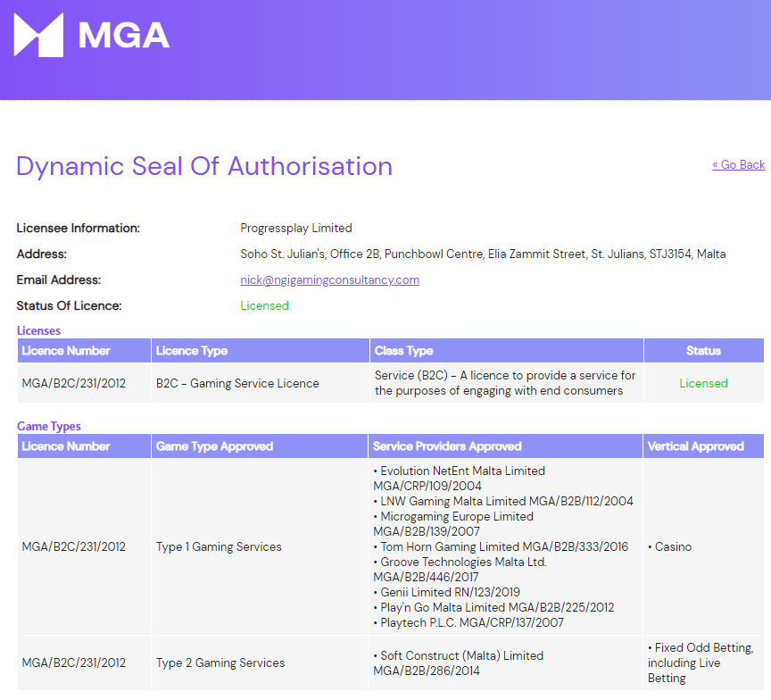771x700 pixels.
Task: Click Play'n Go Malta Limited provider entry
Action: click(493, 607)
